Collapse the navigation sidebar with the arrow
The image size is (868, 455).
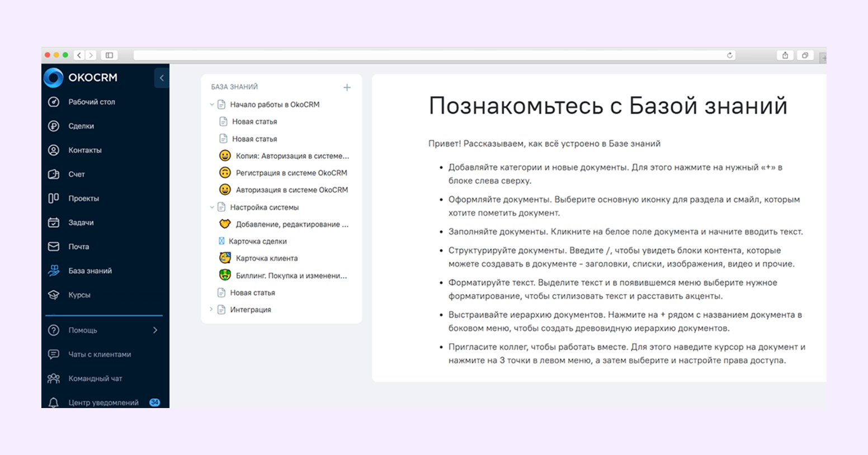[162, 78]
